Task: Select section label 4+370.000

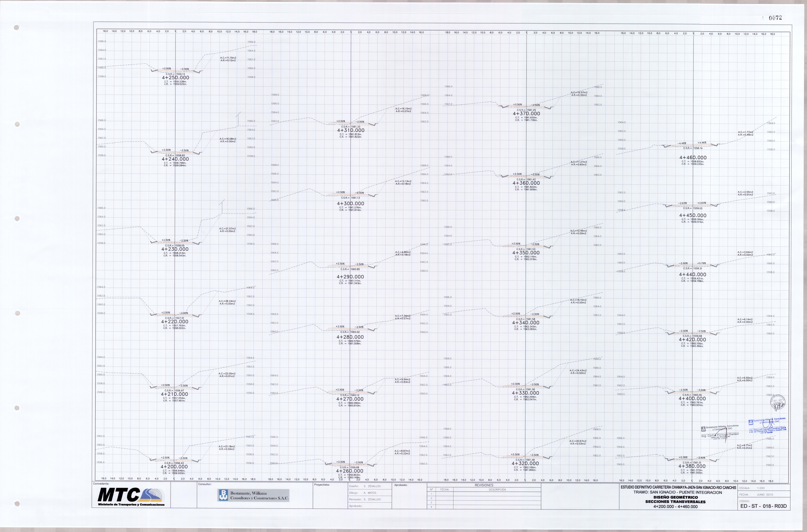Action: (x=526, y=114)
